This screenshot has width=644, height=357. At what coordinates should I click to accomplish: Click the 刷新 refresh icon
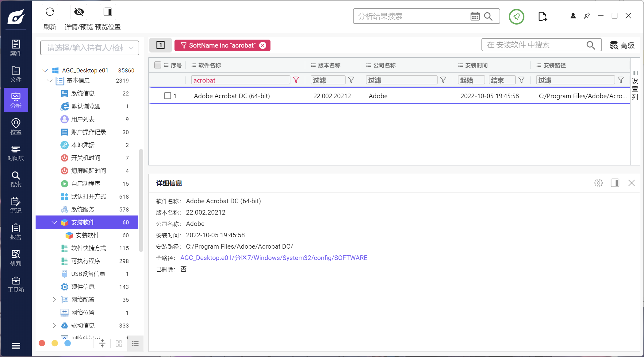[x=50, y=12]
